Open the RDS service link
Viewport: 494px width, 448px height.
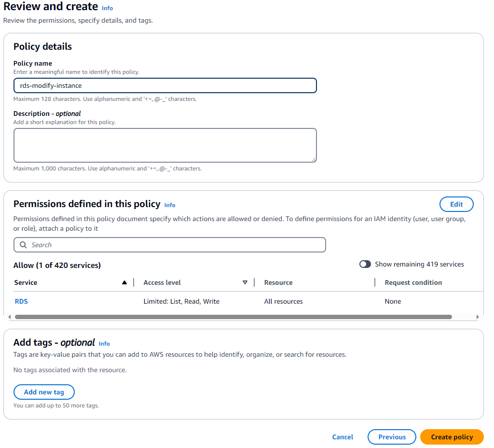(21, 301)
